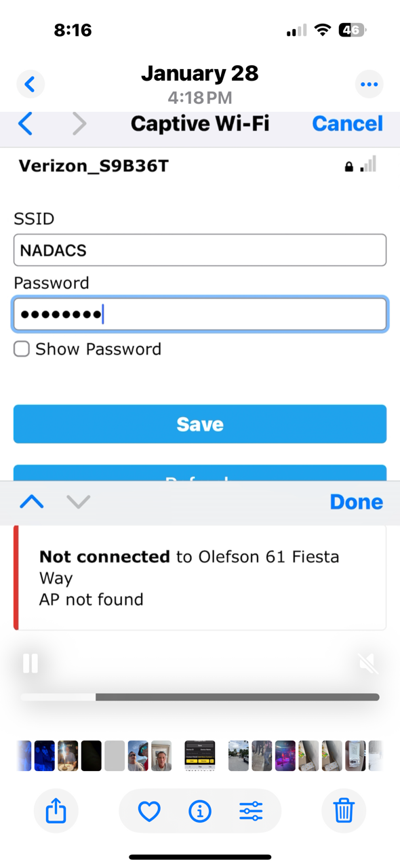Check the Show Password checkbox

click(22, 349)
